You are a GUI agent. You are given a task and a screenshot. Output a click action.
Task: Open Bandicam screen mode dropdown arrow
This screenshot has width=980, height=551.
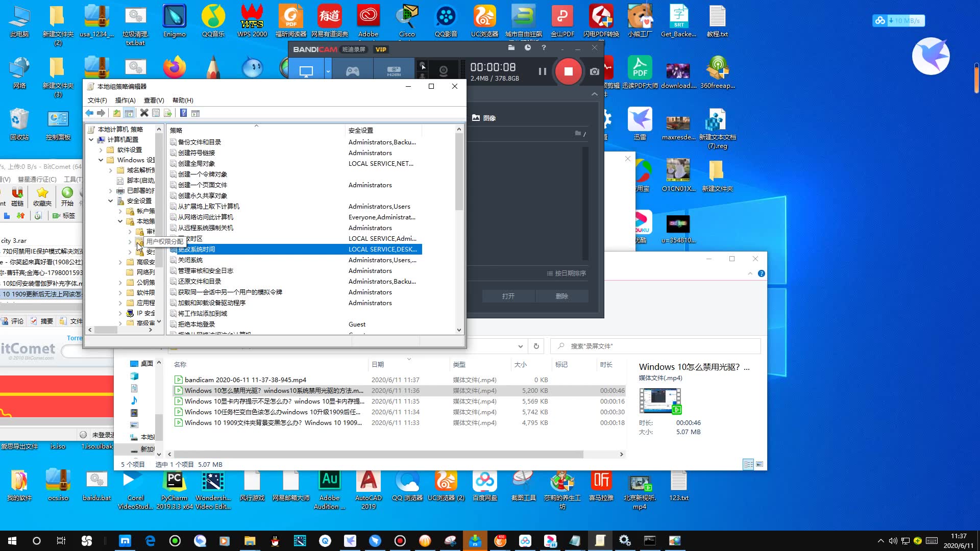coord(328,71)
